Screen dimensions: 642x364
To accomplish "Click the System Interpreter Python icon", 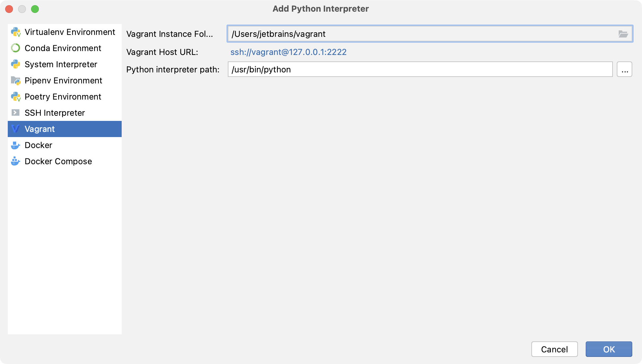I will click(16, 64).
